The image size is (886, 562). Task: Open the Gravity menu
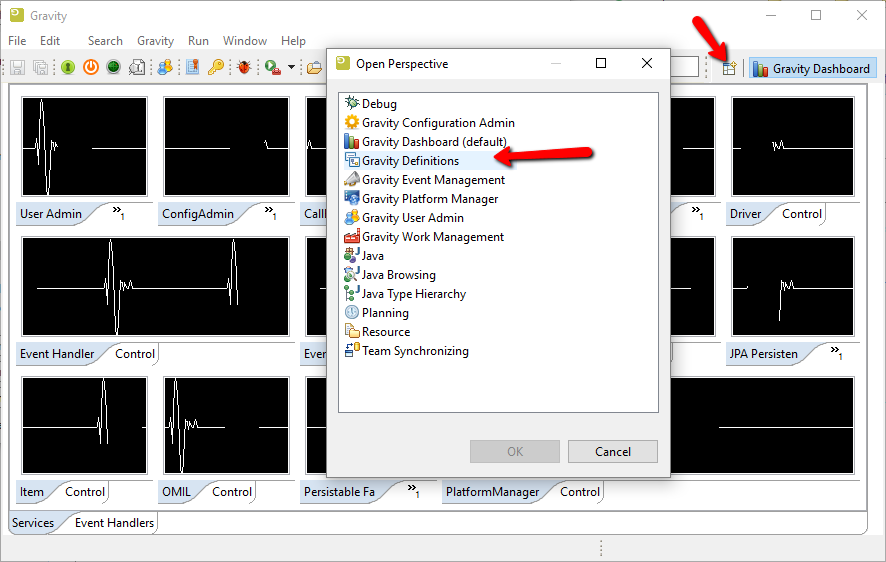[x=155, y=41]
